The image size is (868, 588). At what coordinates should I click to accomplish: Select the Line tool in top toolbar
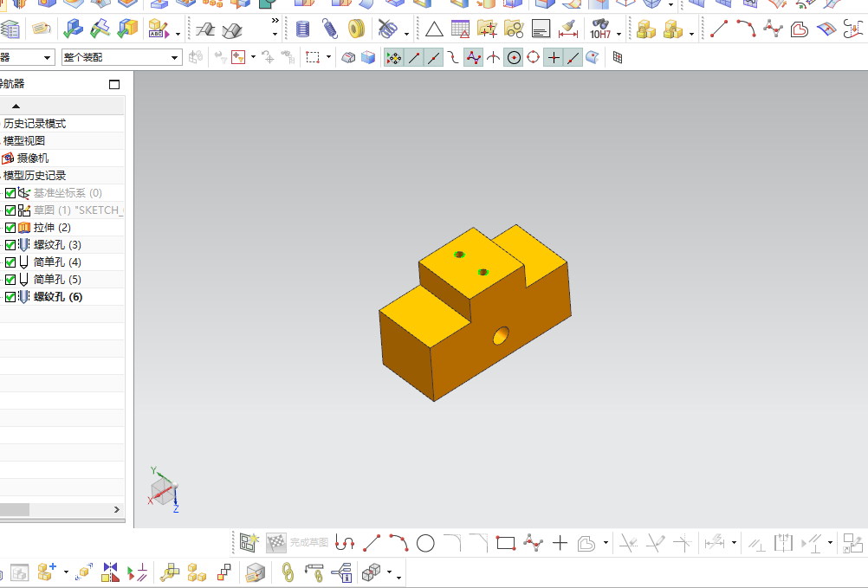tap(719, 29)
